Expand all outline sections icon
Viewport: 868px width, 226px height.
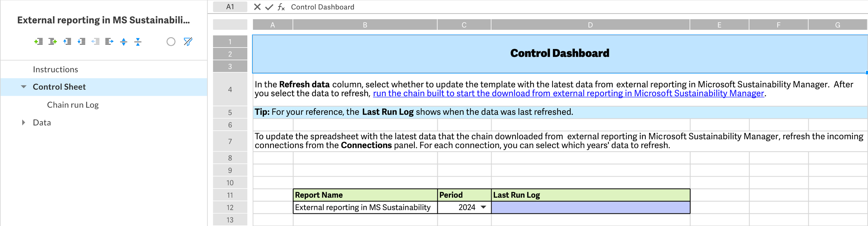(x=124, y=42)
